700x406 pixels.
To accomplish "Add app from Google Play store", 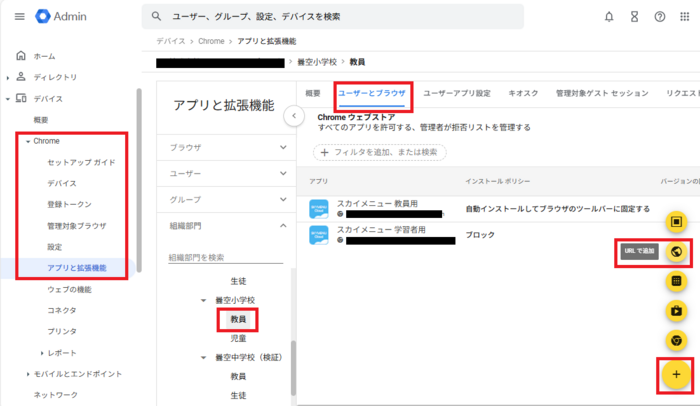I will pyautogui.click(x=676, y=311).
